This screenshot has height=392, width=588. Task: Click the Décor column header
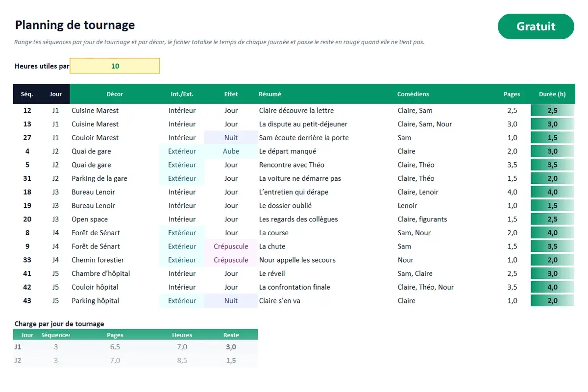pyautogui.click(x=115, y=94)
